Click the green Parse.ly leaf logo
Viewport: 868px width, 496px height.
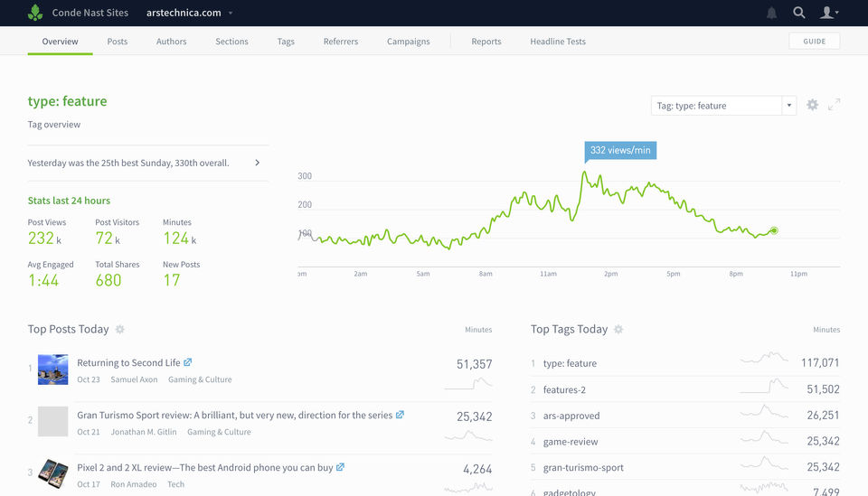35,12
